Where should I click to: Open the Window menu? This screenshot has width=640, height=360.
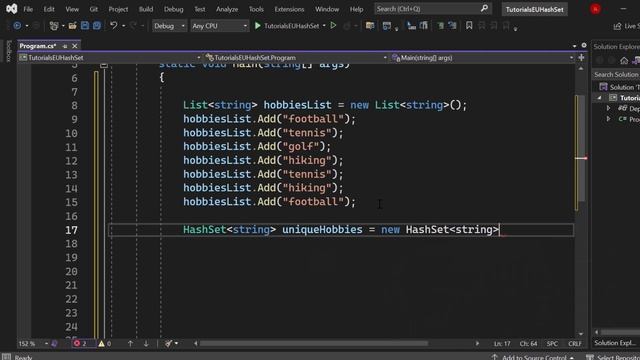pyautogui.click(x=327, y=9)
